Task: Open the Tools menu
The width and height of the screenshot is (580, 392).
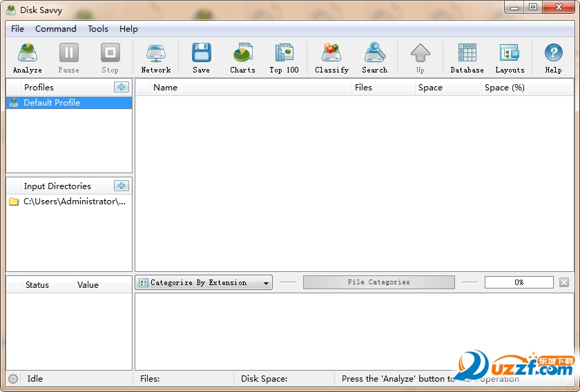Action: 98,28
